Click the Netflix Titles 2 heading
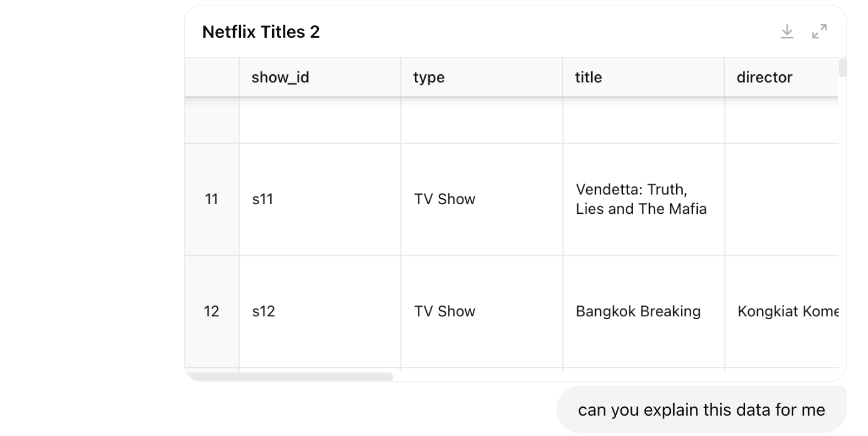 pyautogui.click(x=261, y=32)
